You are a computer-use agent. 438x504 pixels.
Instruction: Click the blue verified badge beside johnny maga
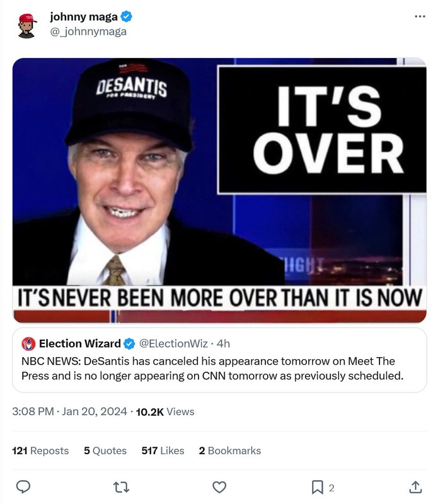127,16
